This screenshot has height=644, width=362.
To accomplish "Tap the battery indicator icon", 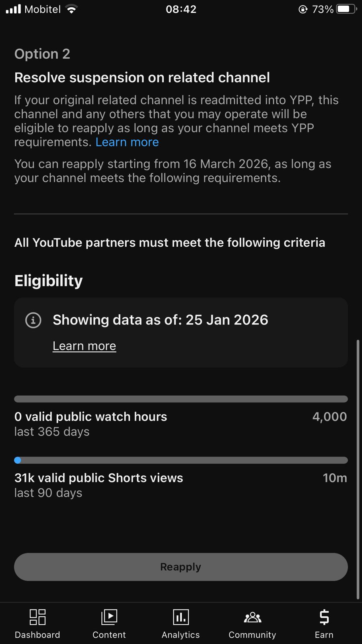I will (x=346, y=9).
